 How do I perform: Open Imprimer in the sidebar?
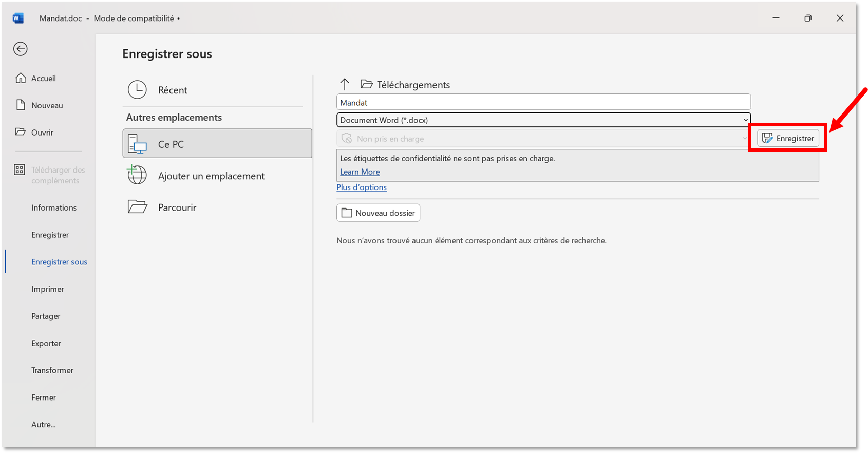(x=48, y=289)
